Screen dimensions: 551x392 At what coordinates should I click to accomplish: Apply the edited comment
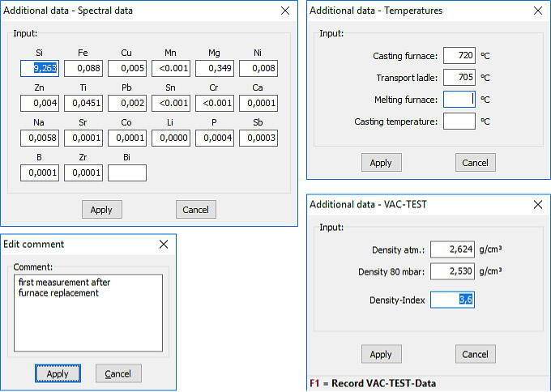click(58, 373)
